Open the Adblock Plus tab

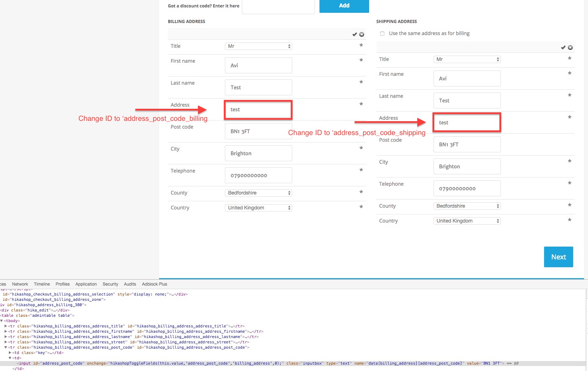pos(154,284)
